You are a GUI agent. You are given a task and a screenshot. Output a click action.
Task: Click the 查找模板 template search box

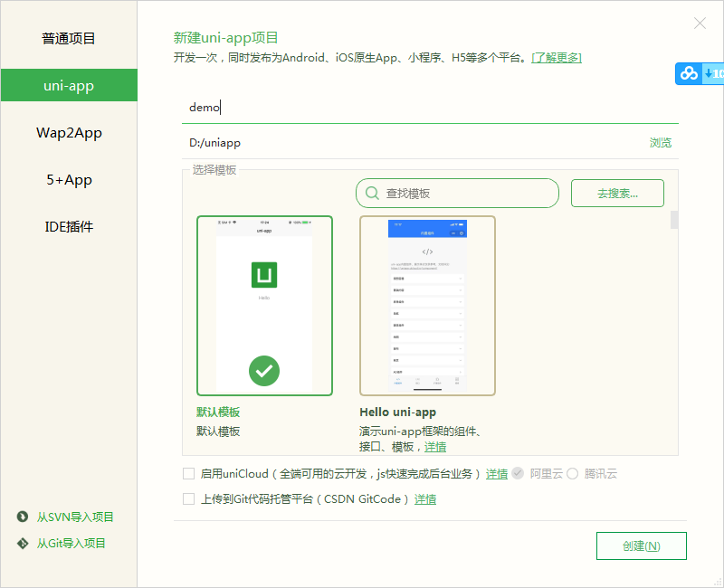(457, 194)
